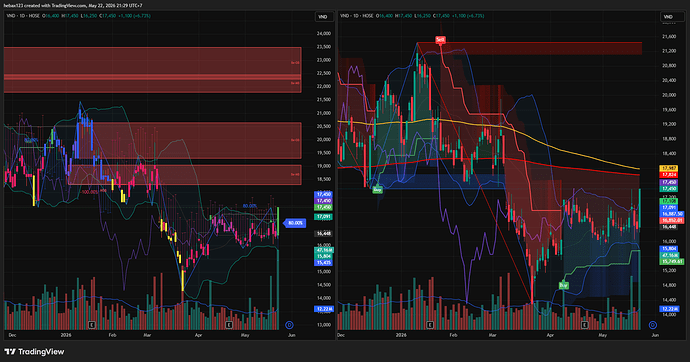Viewport: 690px width, 362px height.
Task: Click the right chart's dividend D icon
Action: (x=653, y=325)
